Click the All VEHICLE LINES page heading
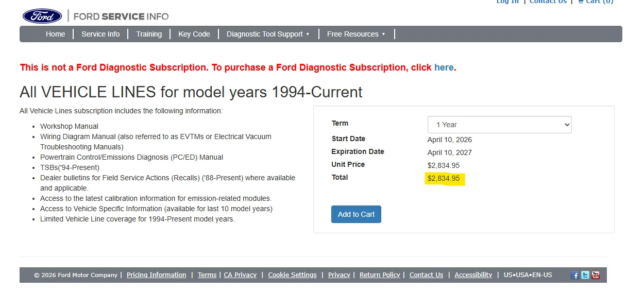This screenshot has height=291, width=644. point(191,92)
